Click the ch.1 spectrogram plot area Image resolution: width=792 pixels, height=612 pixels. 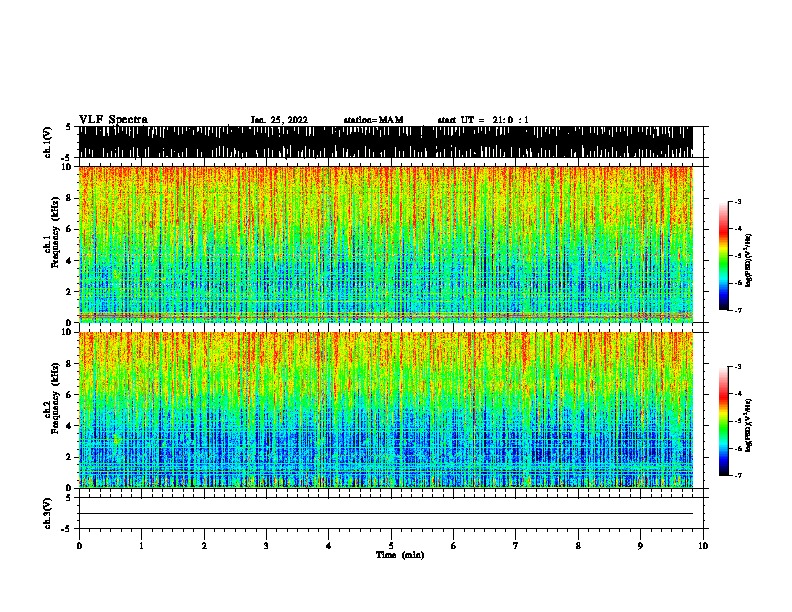[x=386, y=244]
